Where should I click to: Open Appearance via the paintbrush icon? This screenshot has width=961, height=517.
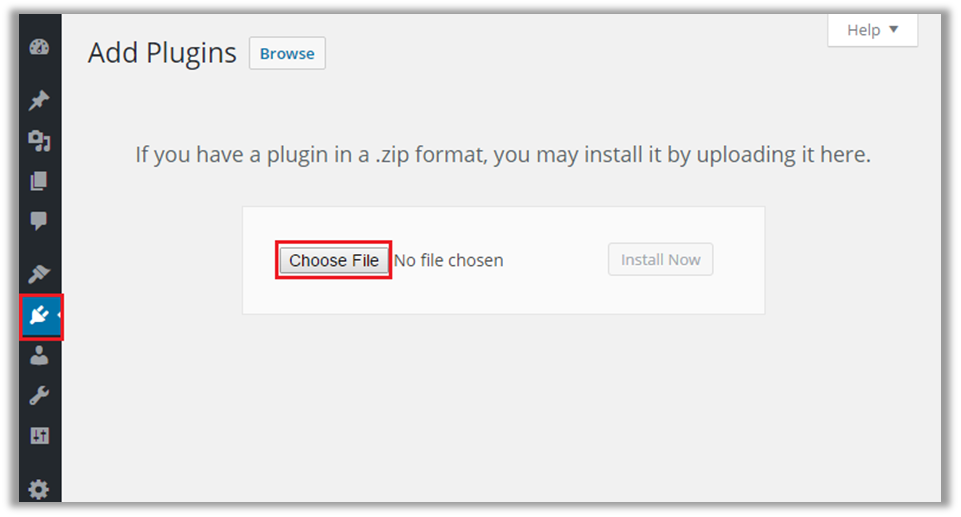[39, 274]
